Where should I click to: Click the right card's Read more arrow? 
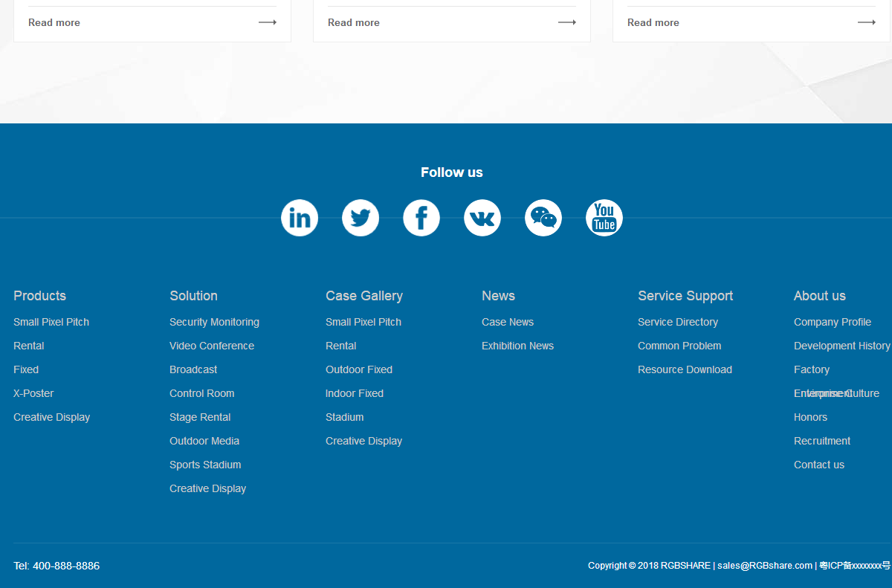pyautogui.click(x=866, y=22)
